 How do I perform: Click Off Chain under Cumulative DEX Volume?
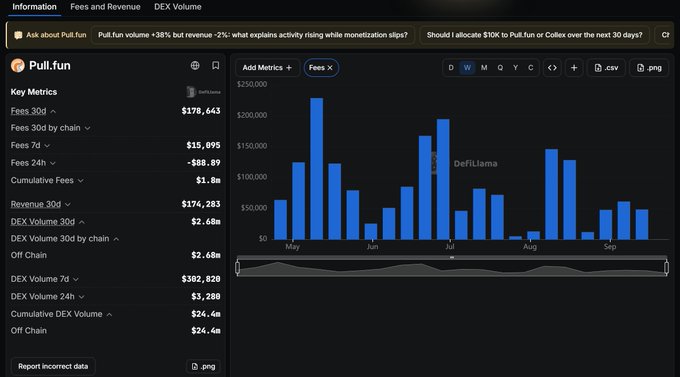point(29,331)
